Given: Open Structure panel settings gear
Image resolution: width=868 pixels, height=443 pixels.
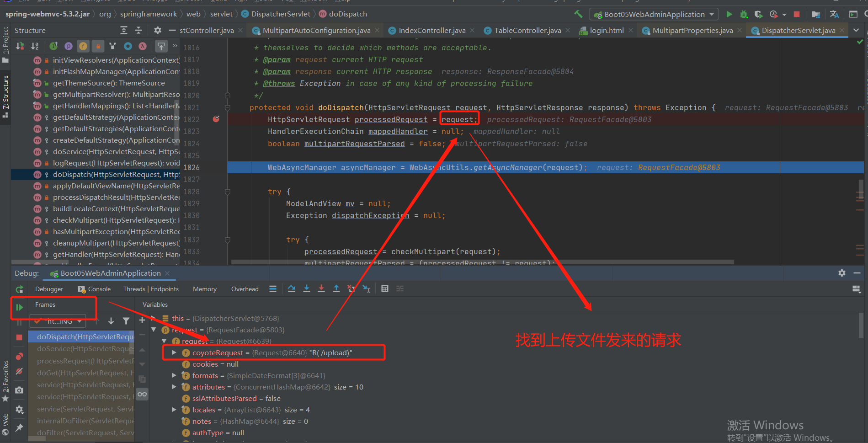Looking at the screenshot, I should [x=157, y=30].
